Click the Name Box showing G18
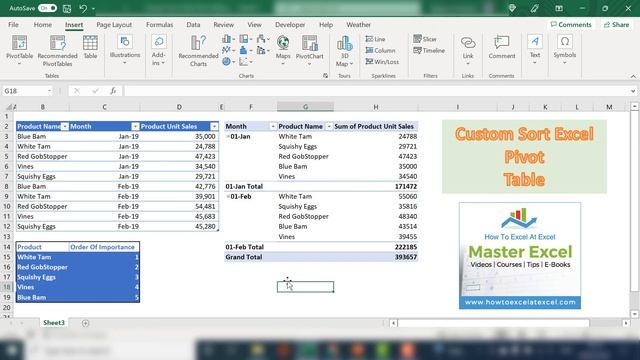640x360 pixels. click(27, 91)
